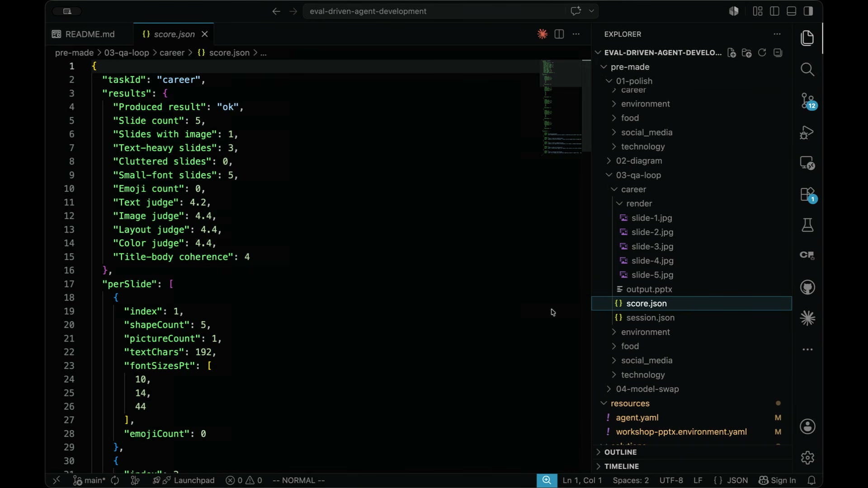Screen dimensions: 868x488
Task: Toggle the secondary side bar
Action: point(808,11)
